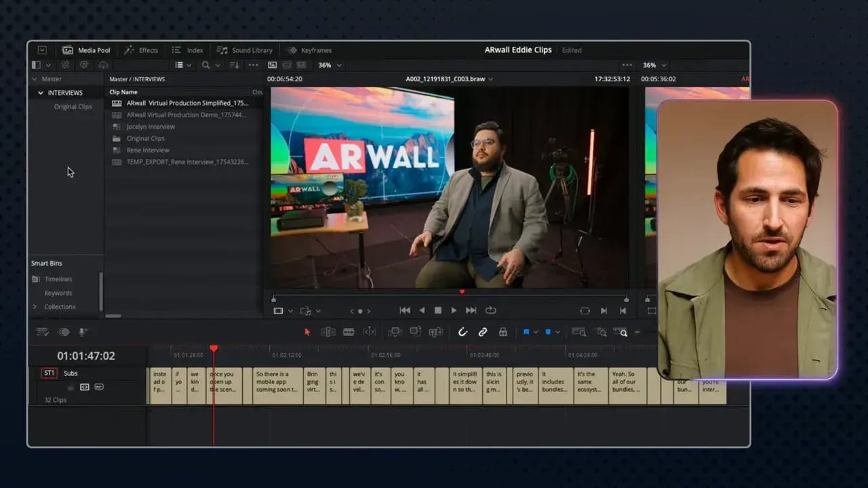
Task: Click the timeline Full Extent Zoom icon
Action: click(x=578, y=332)
